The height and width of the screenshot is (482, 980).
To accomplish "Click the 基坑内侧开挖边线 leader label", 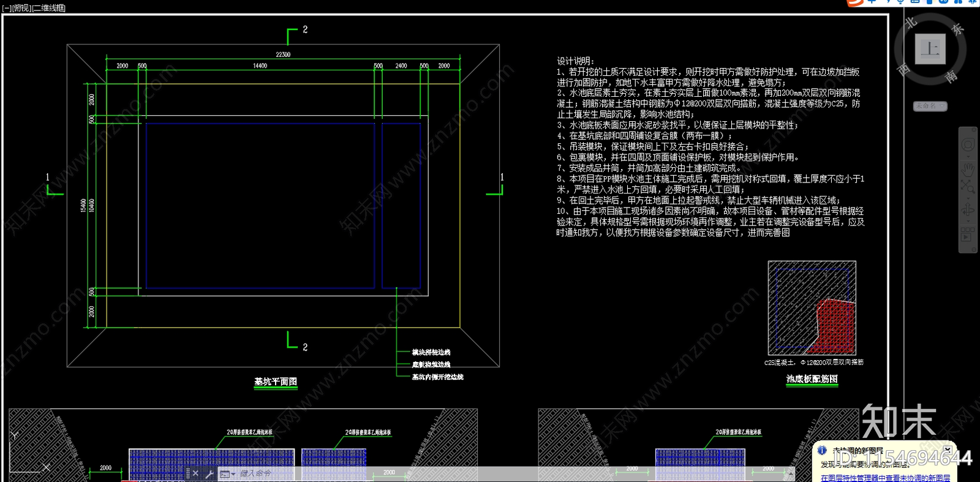I will (438, 377).
